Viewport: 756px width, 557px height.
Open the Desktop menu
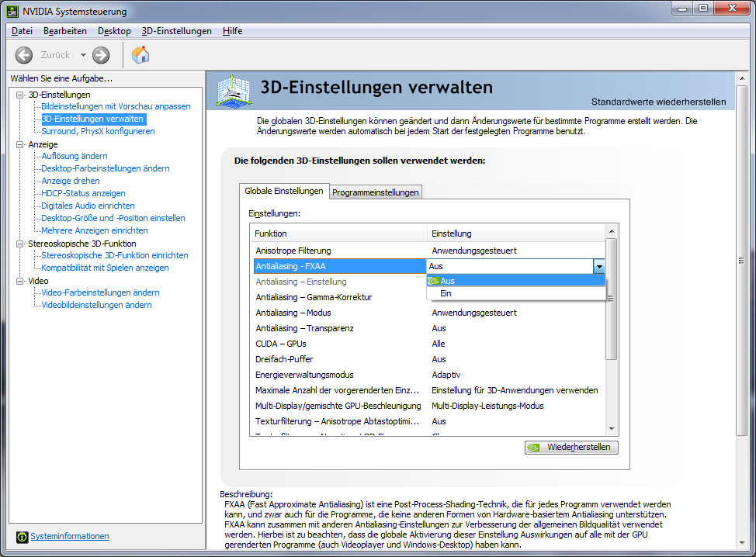(114, 31)
